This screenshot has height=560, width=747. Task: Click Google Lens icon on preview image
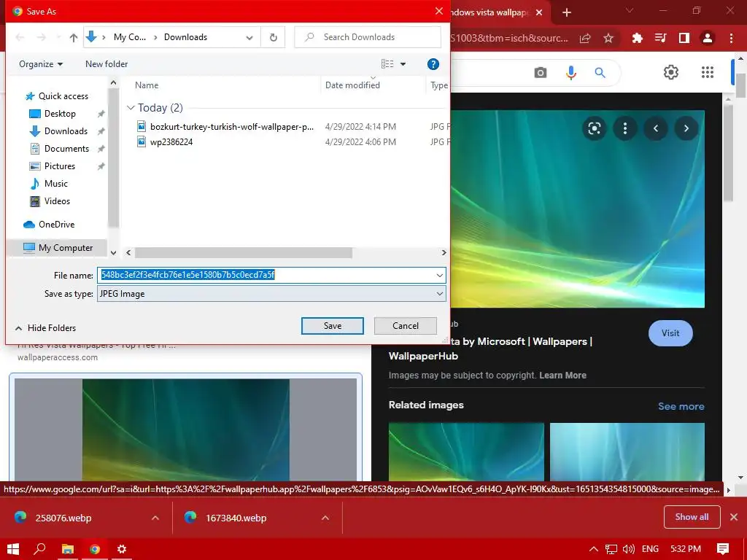(595, 128)
